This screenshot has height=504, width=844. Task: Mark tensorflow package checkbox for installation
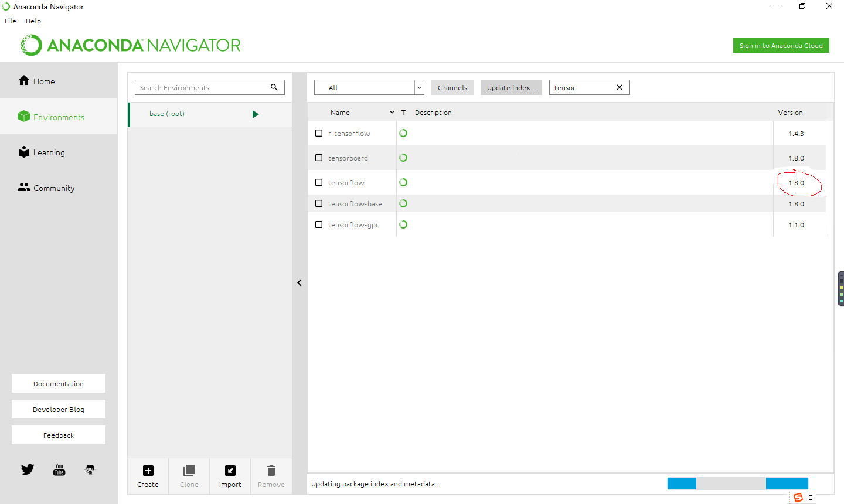pyautogui.click(x=319, y=182)
